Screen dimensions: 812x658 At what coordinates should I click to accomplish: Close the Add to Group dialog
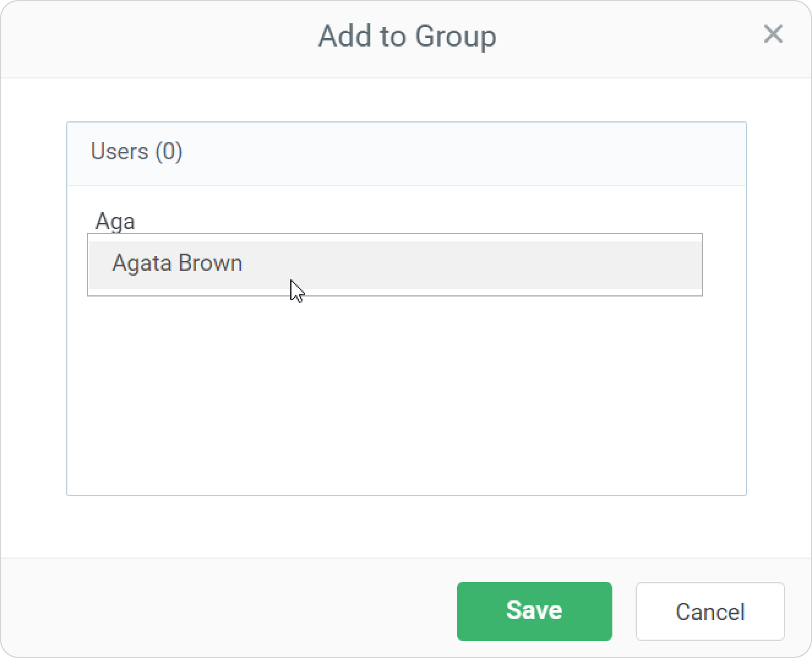(x=773, y=34)
